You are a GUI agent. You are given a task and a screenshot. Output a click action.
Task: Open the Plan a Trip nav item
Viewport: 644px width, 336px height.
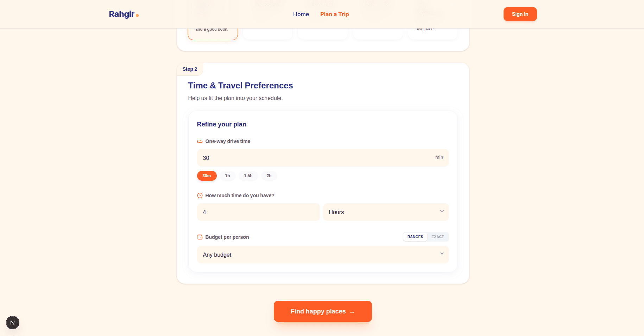coord(334,14)
